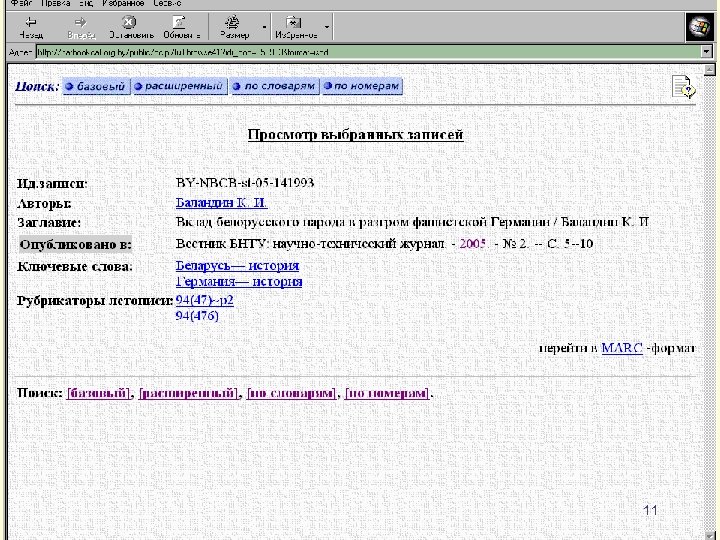Viewport: 720px width, 540px height.
Task: Select the расширенный search tab
Action: coord(180,86)
